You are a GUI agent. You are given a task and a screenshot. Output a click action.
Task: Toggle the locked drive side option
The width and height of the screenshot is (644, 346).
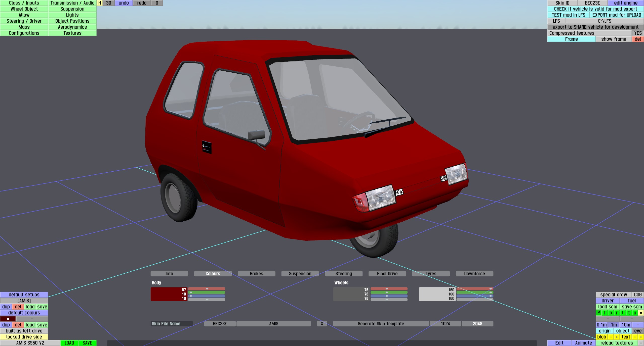[x=24, y=337]
